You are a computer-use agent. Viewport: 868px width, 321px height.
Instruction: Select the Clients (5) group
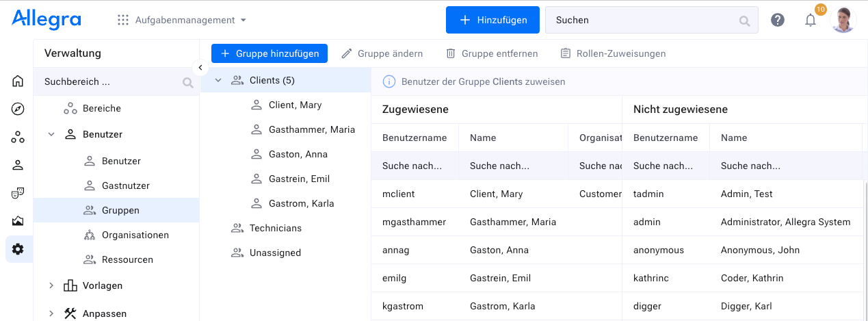tap(285, 81)
